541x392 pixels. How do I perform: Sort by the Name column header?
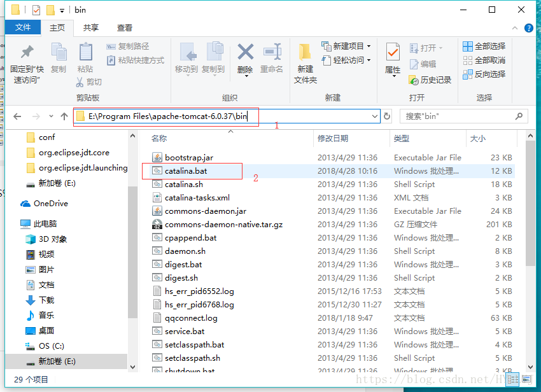pos(159,138)
